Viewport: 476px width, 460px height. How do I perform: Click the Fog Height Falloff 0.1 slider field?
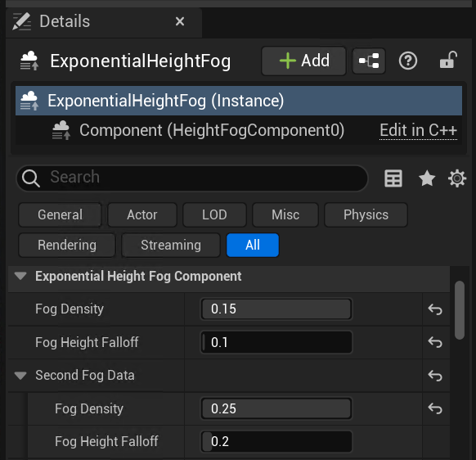276,342
